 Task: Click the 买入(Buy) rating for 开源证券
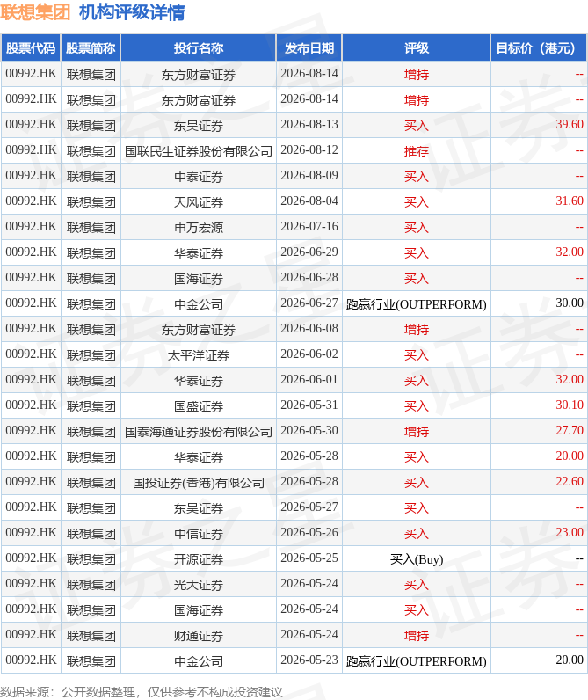(417, 559)
